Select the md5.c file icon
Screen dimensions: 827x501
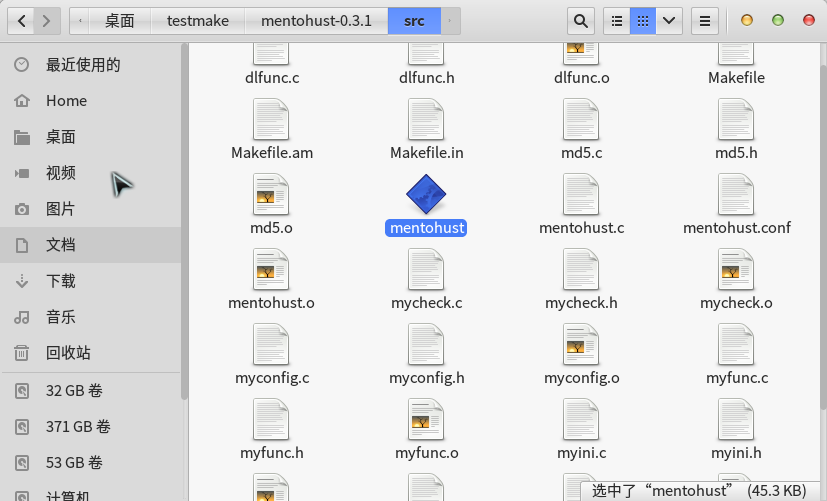pyautogui.click(x=581, y=119)
